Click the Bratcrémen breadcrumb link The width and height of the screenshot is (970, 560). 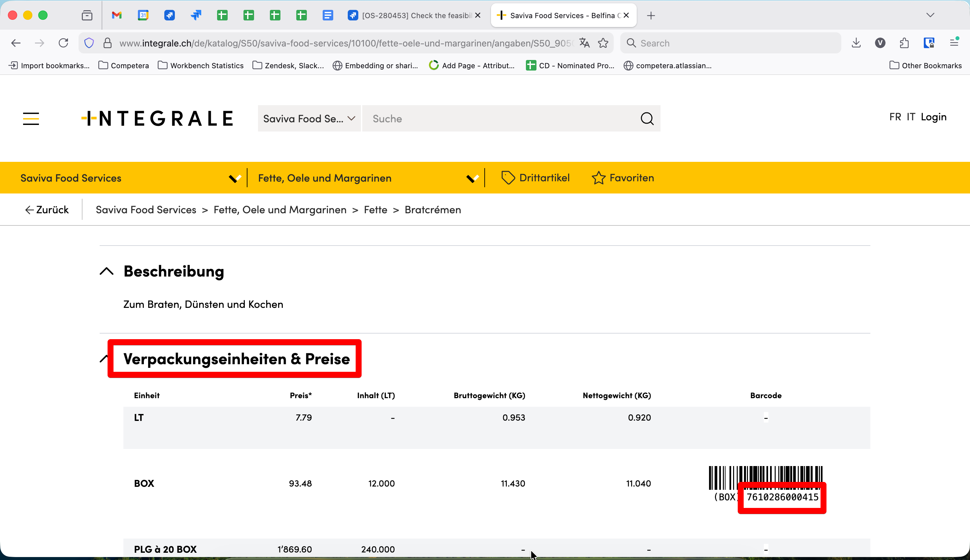click(x=433, y=210)
